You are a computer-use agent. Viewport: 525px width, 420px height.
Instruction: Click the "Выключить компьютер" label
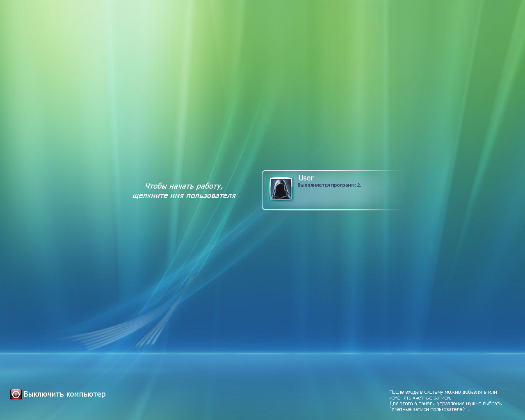pos(64,394)
